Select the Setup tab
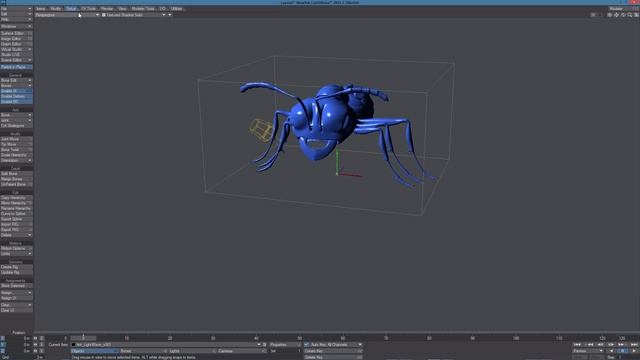The height and width of the screenshot is (360, 640). tap(71, 9)
